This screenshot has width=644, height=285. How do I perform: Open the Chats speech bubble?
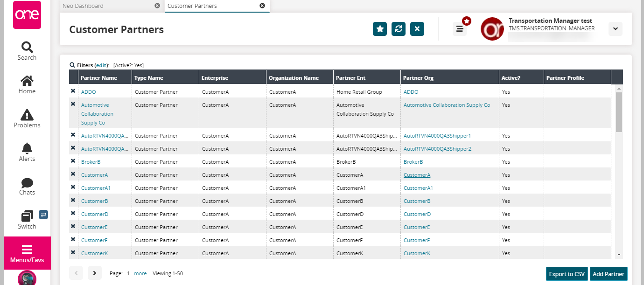coord(27,183)
